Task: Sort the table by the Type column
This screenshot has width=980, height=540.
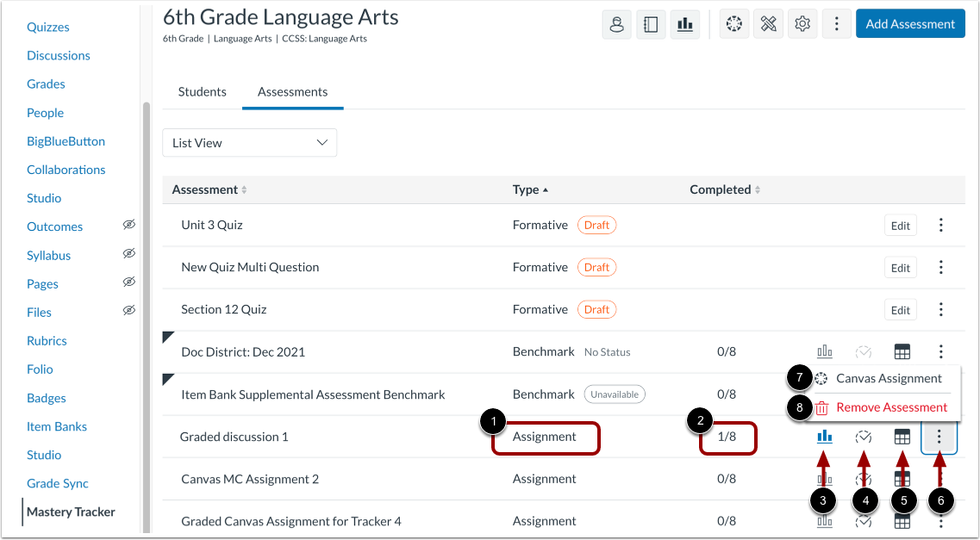Action: coord(530,189)
